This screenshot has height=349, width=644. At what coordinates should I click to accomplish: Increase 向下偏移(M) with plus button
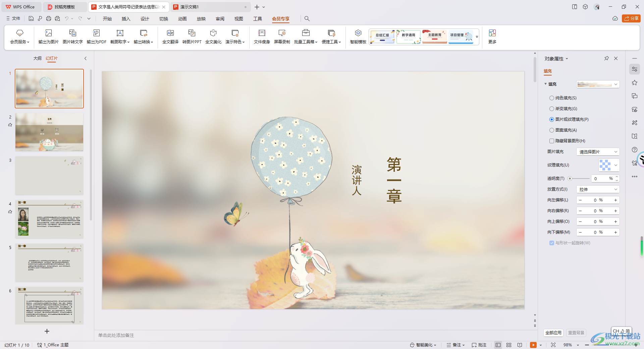coord(615,232)
